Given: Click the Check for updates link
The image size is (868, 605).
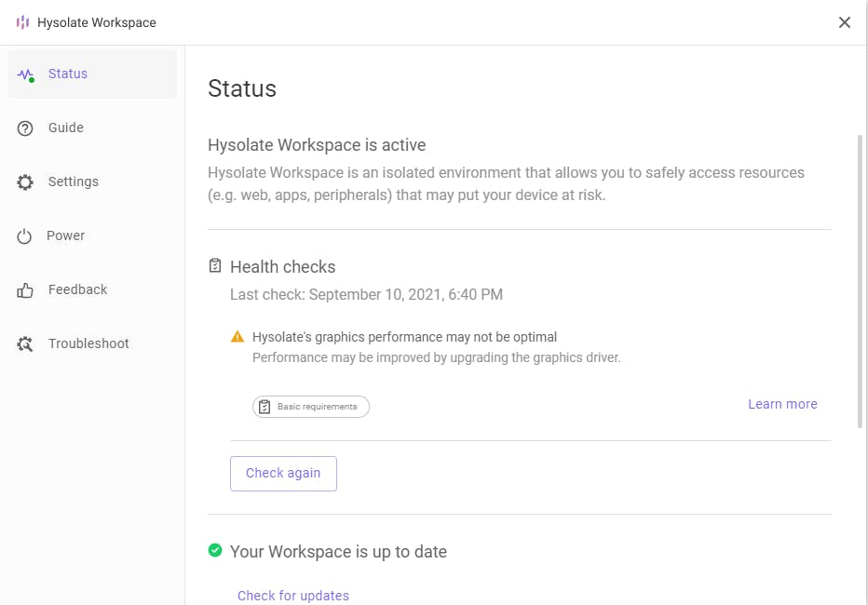Looking at the screenshot, I should click(x=293, y=596).
